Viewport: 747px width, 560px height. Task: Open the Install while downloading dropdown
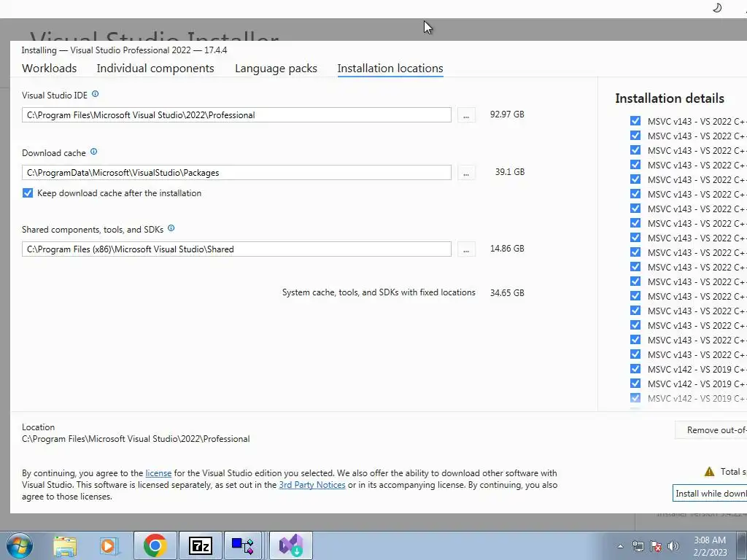point(710,494)
